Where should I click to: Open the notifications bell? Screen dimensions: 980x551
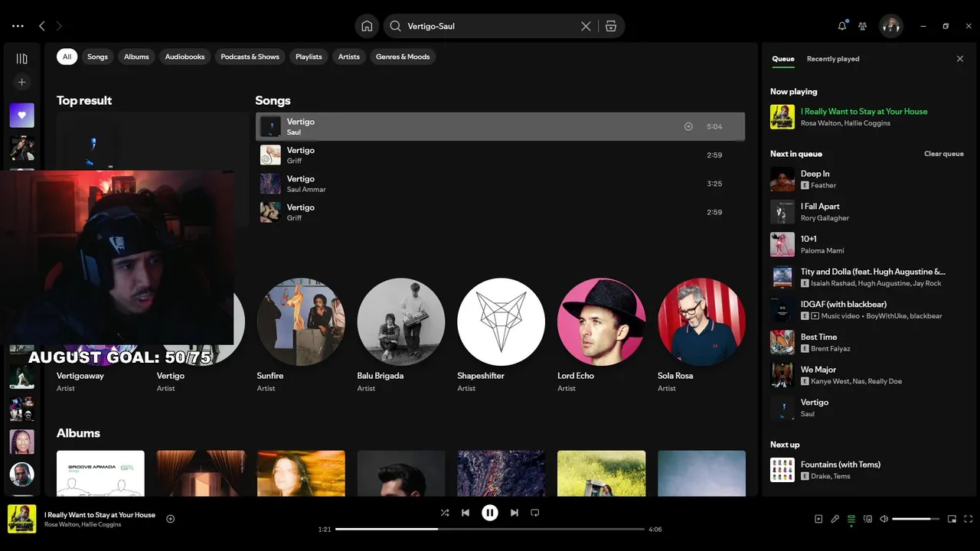[842, 26]
